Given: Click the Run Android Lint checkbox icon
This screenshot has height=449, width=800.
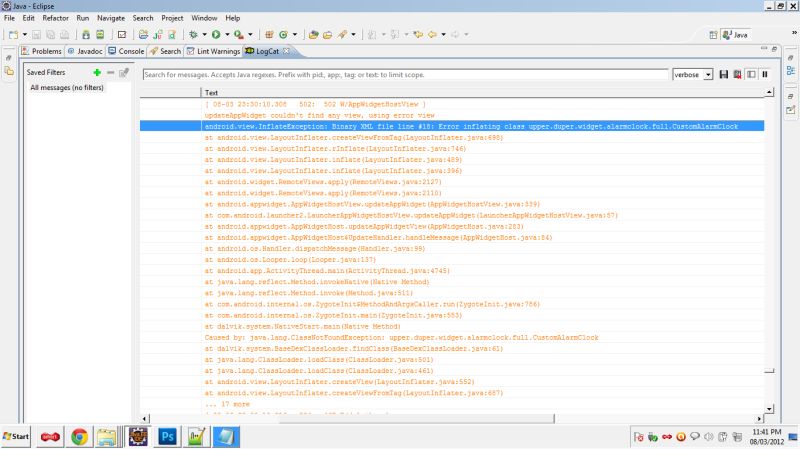Looking at the screenshot, I should coord(122,35).
